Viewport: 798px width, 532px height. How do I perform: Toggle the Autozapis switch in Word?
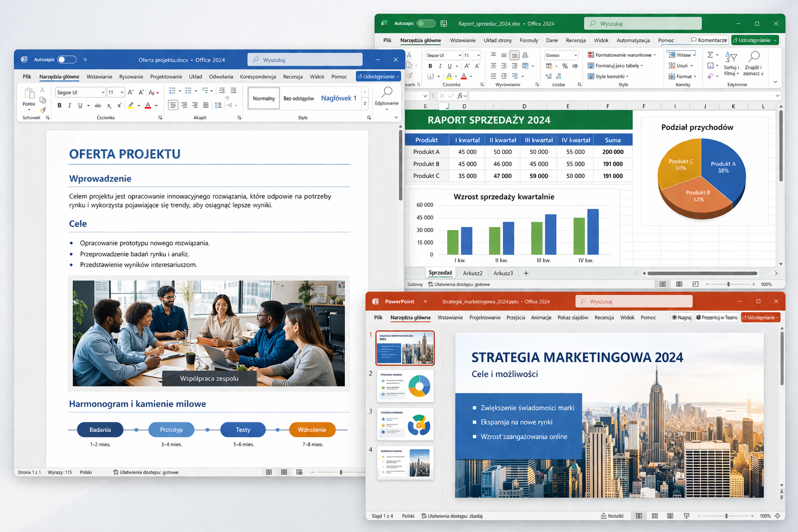pyautogui.click(x=67, y=60)
